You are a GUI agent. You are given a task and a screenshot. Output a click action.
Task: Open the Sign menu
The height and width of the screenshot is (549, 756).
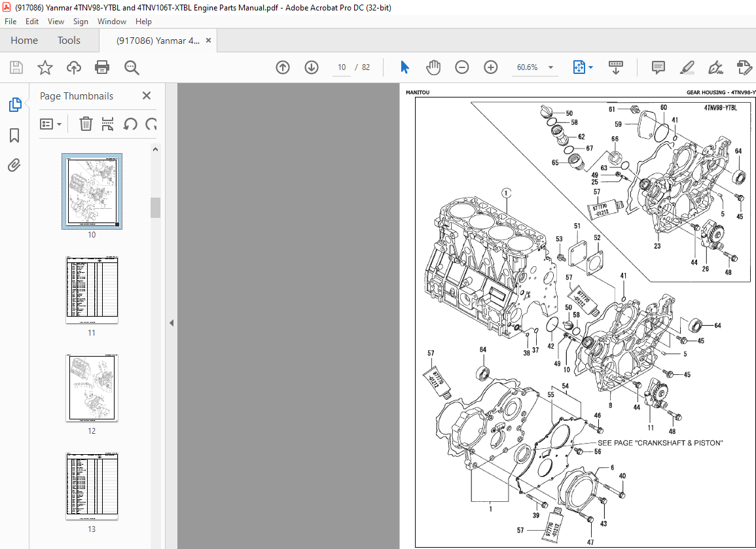click(x=81, y=21)
